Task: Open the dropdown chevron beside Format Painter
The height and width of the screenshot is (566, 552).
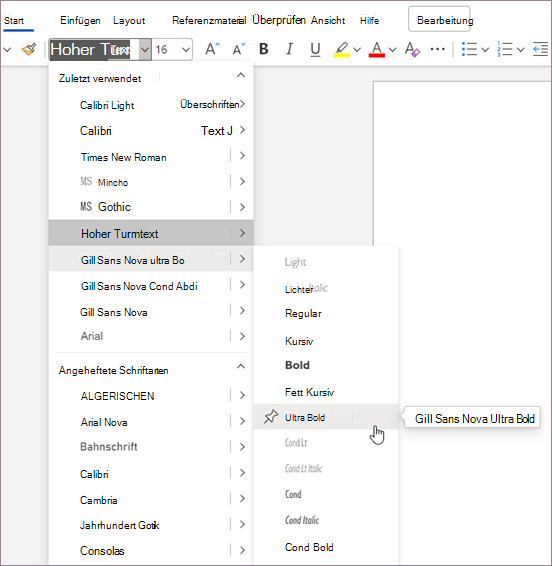Action: (x=7, y=49)
